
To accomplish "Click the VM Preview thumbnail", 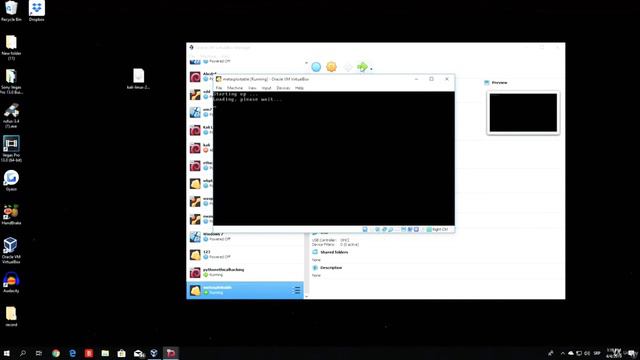I will (523, 113).
